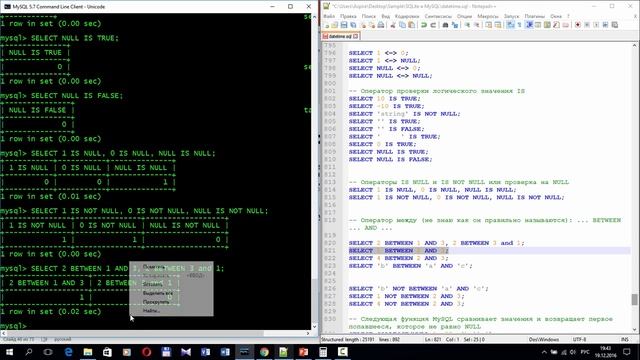The height and width of the screenshot is (360, 640).
Task: Open the Синтаксисы menu in Notepad++
Action: pyautogui.click(x=438, y=16)
